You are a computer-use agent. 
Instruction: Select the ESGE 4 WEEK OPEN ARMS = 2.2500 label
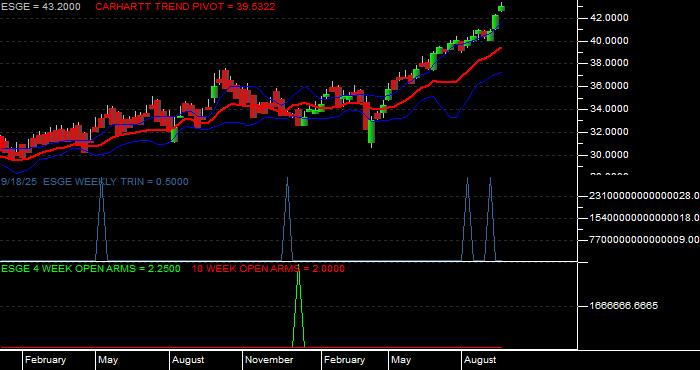coord(91,269)
